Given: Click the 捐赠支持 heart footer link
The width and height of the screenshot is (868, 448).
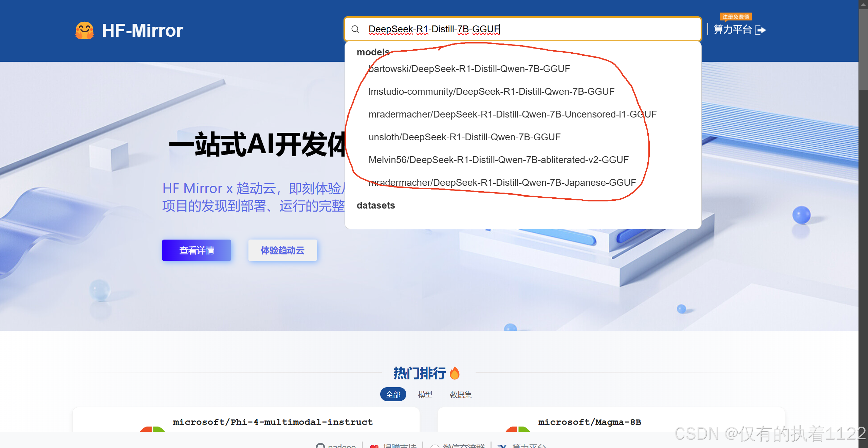Looking at the screenshot, I should pyautogui.click(x=393, y=445).
